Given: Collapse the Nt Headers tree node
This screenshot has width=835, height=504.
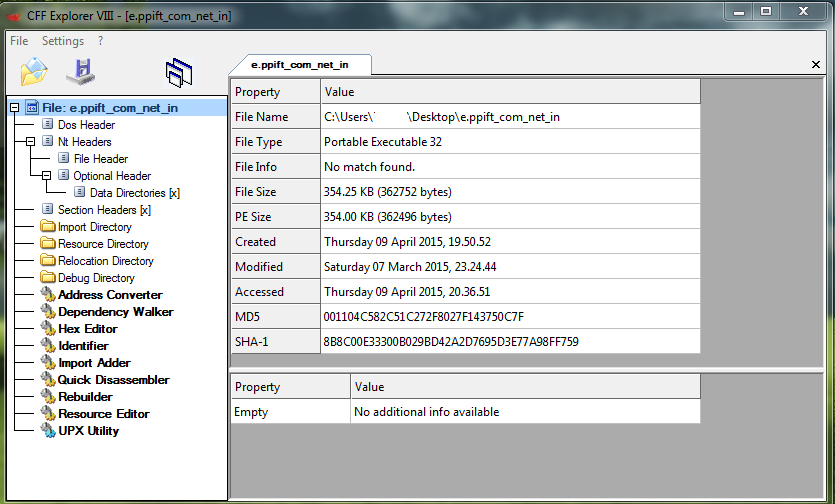Looking at the screenshot, I should point(31,142).
